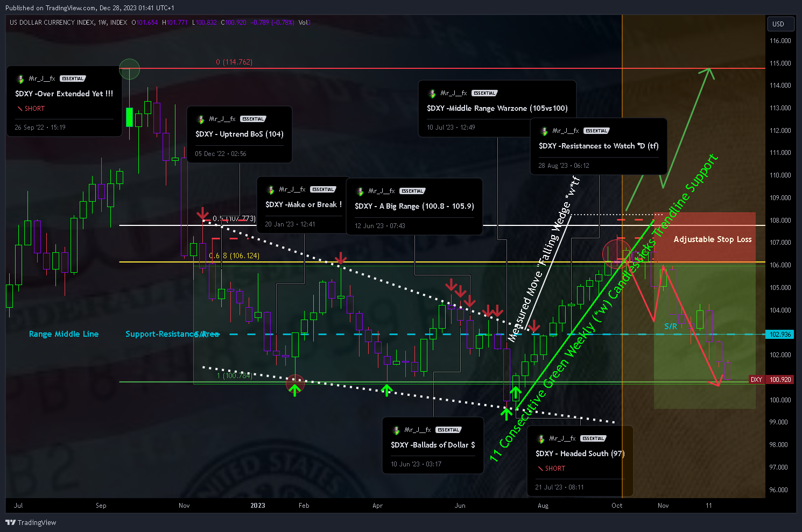Click author avatar on Uptrend BoS (104) card
The height and width of the screenshot is (532, 802).
[x=201, y=119]
